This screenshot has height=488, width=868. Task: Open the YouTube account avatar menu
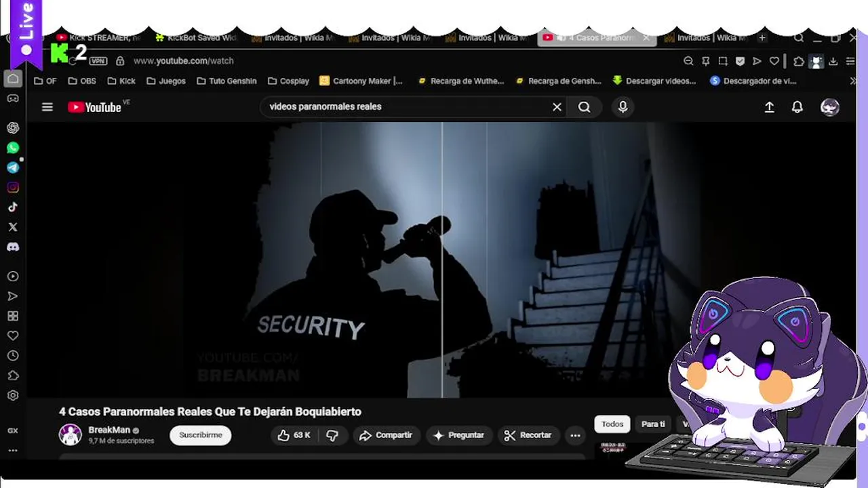coord(829,107)
